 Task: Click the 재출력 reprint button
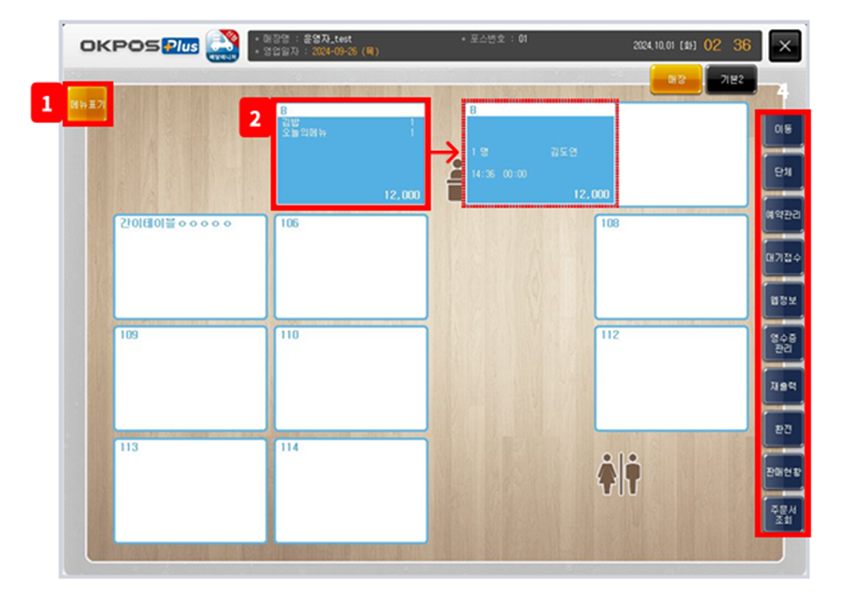pyautogui.click(x=782, y=386)
